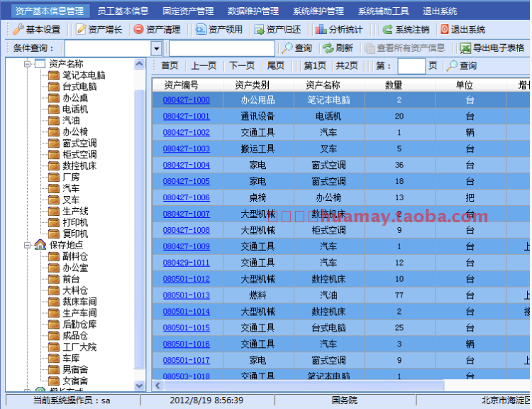Click the folder icon beside 副料仓
This screenshot has width=532, height=409.
(x=54, y=256)
